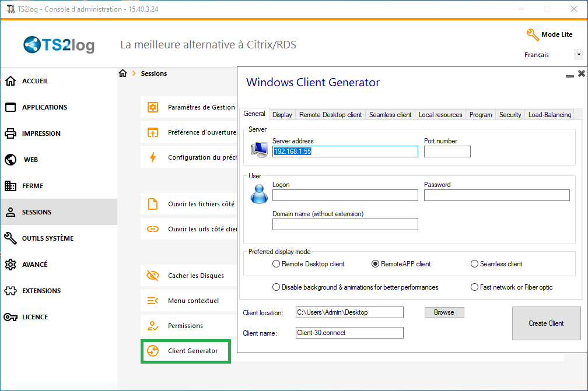Open Client Generator in Sessions list
The height and width of the screenshot is (391, 588).
(185, 351)
